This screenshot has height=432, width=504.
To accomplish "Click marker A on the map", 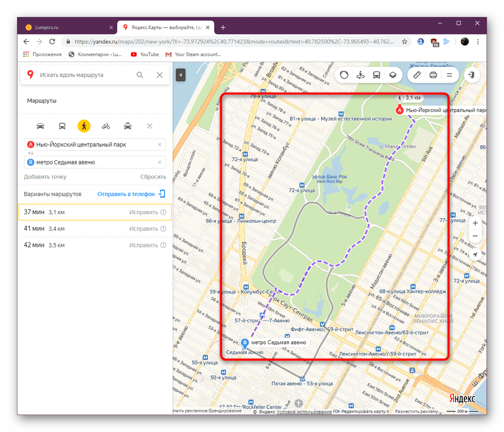I will [399, 110].
